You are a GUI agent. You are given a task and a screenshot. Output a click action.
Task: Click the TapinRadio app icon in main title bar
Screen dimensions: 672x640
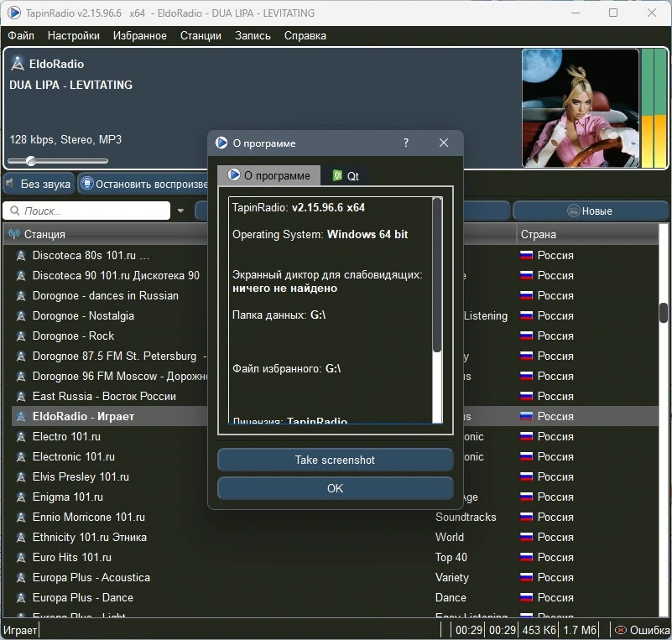click(x=13, y=13)
